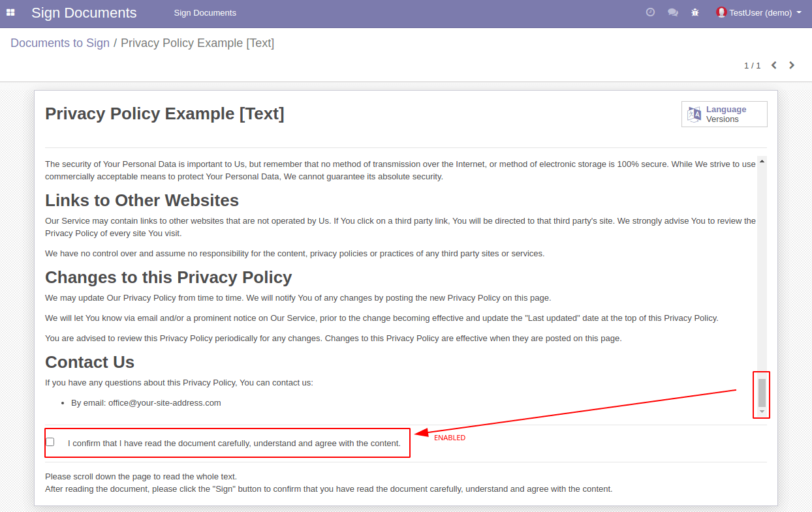
Task: Click the bold Privacy Policy Example heading
Action: click(x=164, y=113)
